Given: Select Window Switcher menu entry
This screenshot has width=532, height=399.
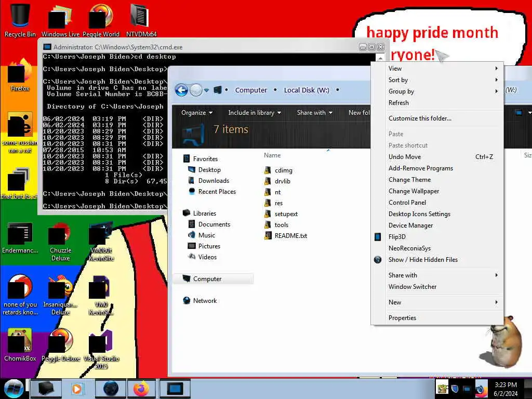Looking at the screenshot, I should (437, 287).
